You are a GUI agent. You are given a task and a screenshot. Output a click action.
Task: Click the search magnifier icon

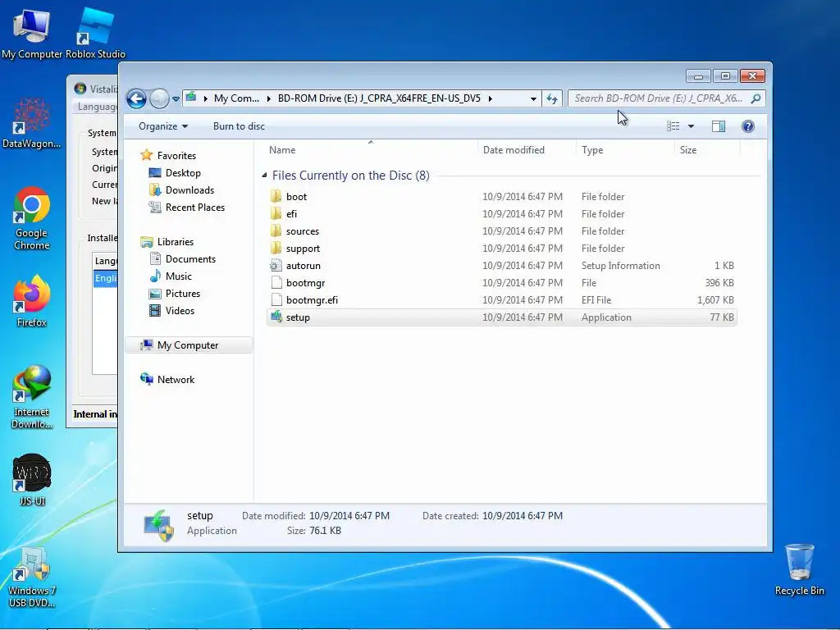756,98
